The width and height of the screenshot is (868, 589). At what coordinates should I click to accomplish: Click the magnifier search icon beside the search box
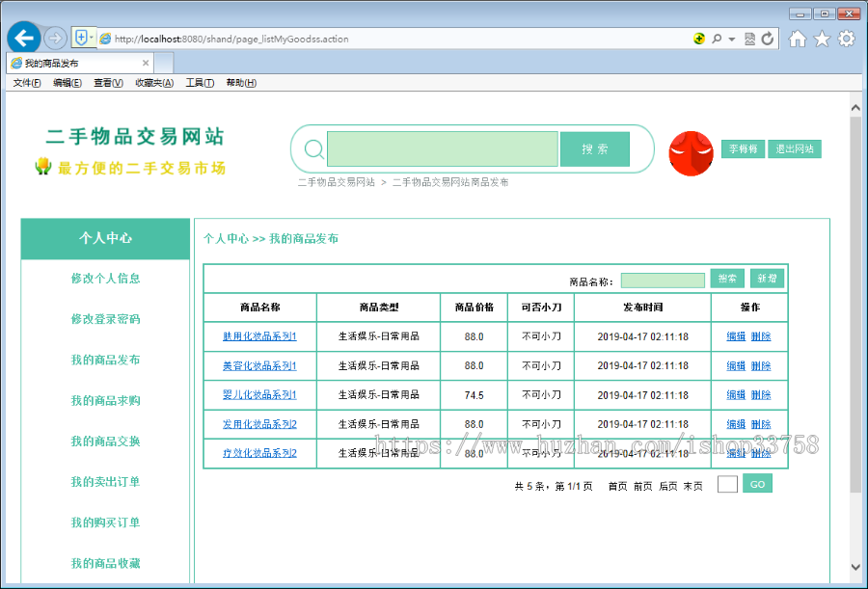tap(313, 149)
